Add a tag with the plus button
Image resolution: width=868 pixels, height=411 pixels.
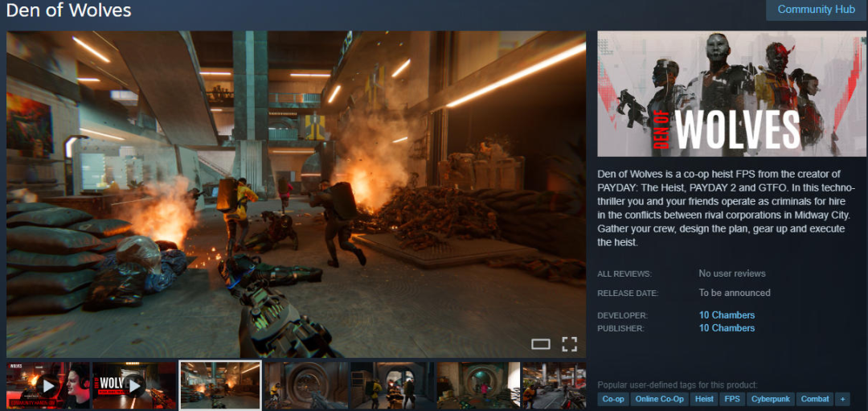pos(842,399)
